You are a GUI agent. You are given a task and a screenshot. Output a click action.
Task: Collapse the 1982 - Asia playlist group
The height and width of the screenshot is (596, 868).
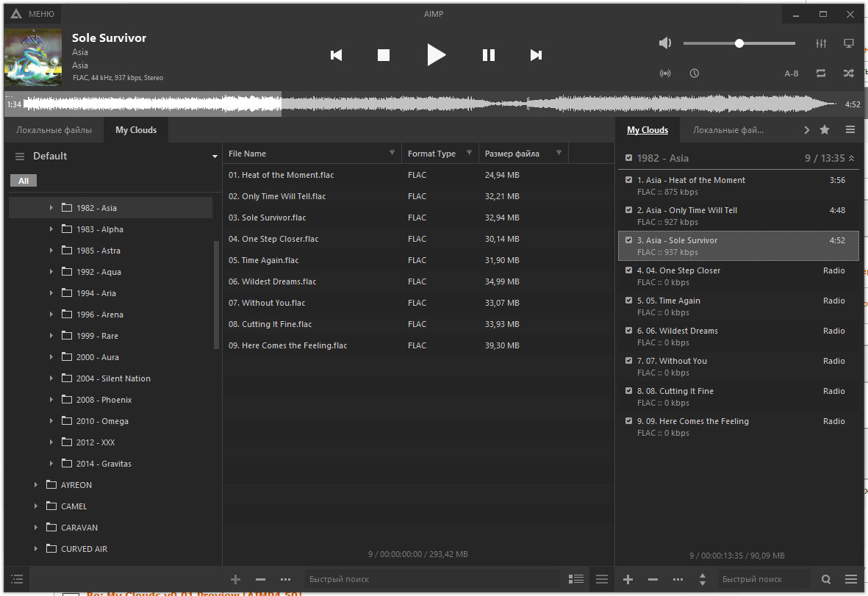(851, 158)
